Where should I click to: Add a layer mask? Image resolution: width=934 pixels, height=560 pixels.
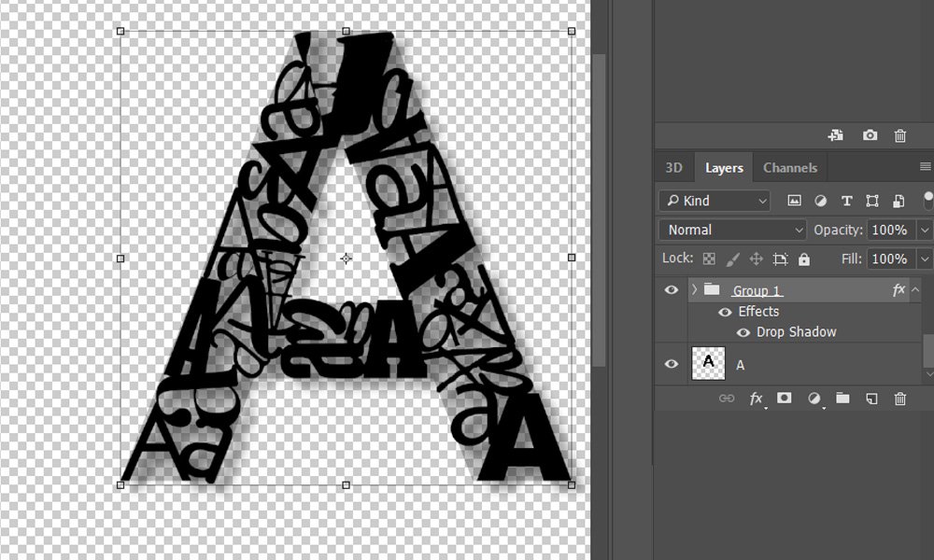[x=784, y=399]
